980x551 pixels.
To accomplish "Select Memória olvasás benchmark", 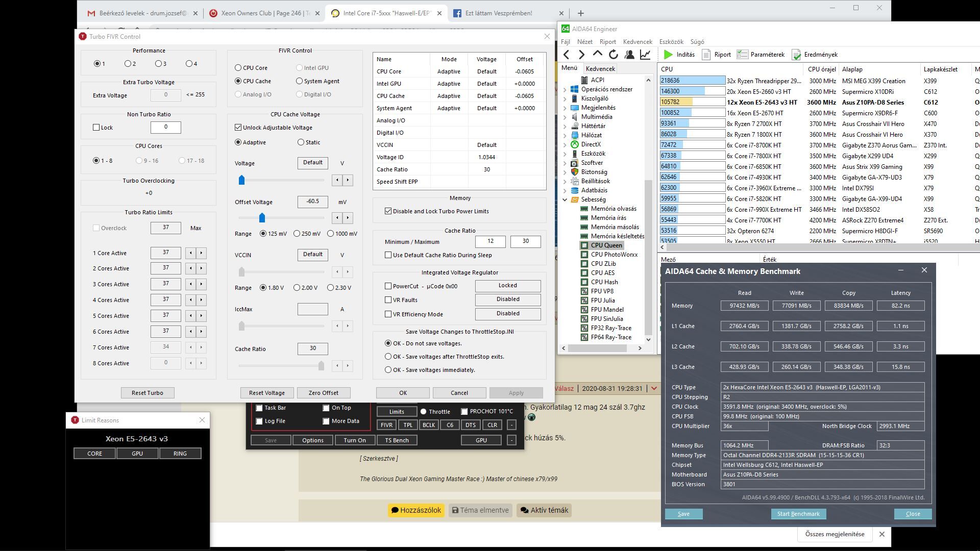I will [614, 209].
